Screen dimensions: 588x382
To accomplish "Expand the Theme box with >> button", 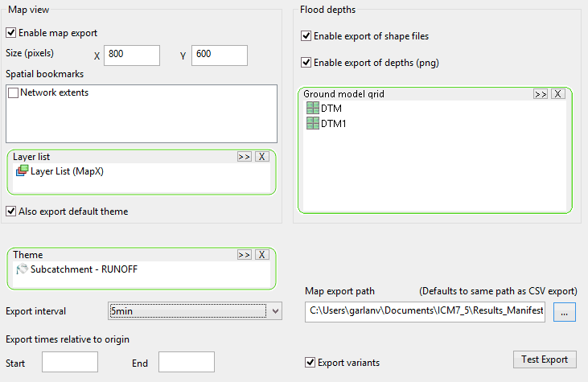I will 245,255.
